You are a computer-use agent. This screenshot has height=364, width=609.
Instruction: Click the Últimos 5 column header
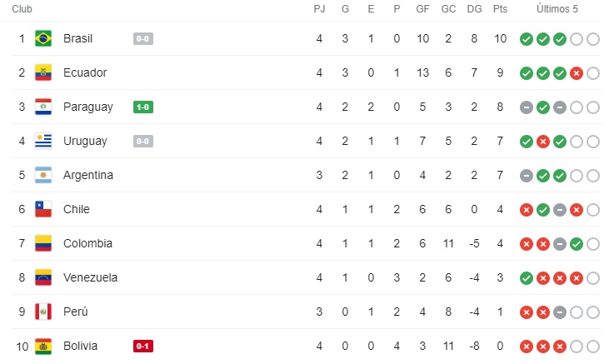(557, 9)
